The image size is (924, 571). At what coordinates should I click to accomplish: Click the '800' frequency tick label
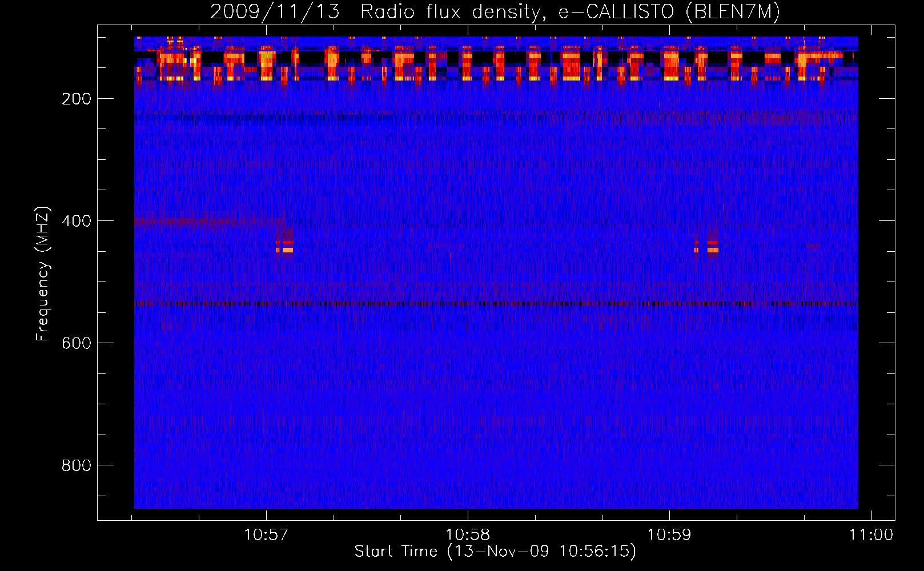(77, 465)
